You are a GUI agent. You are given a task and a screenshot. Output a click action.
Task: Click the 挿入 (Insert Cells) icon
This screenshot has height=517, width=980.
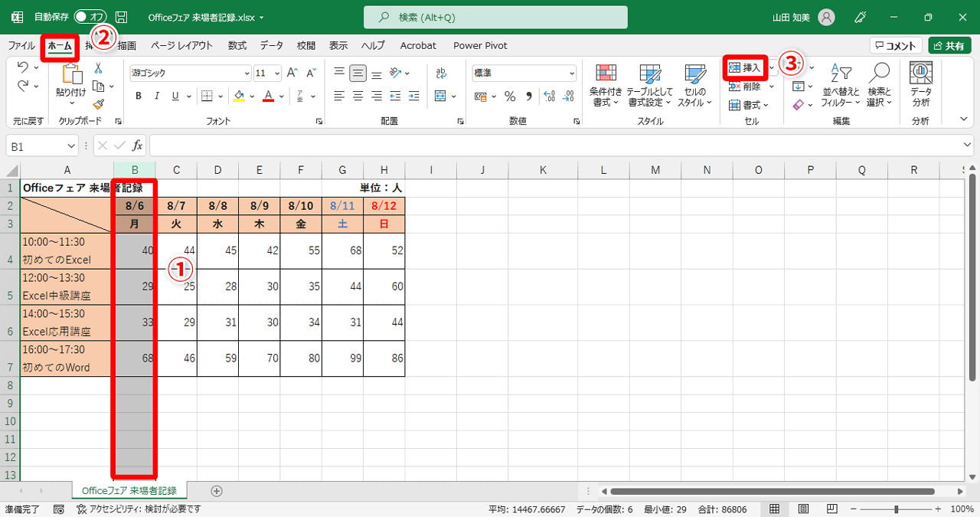coord(746,67)
